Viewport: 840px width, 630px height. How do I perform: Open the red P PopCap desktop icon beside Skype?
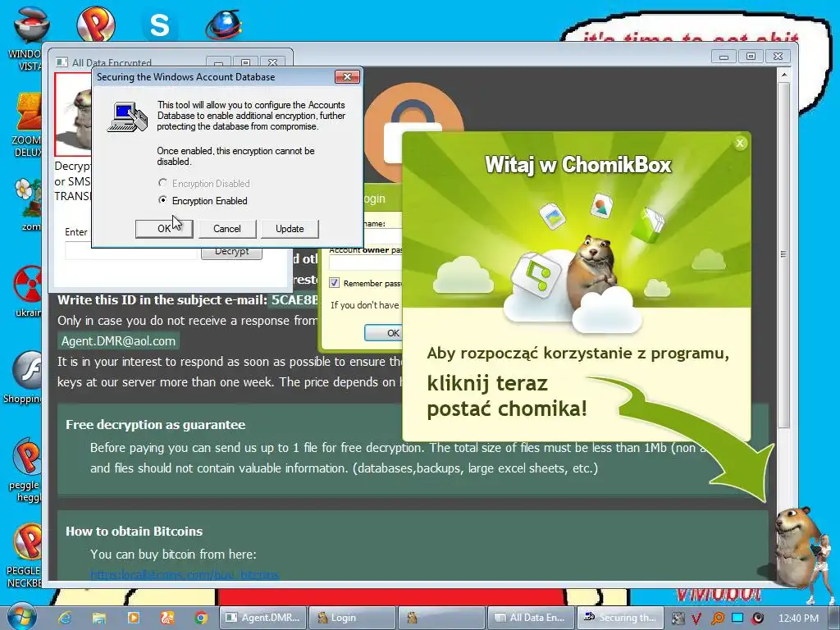pos(95,24)
